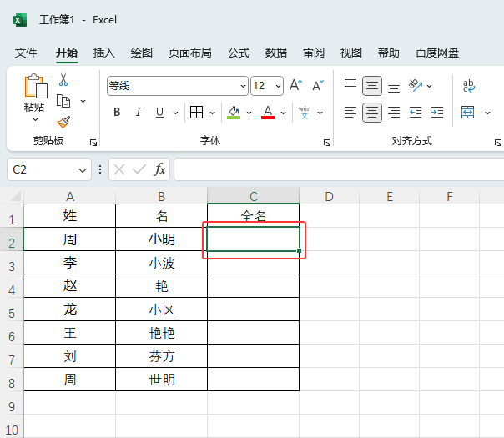Toggle top align
Viewport: 504px width, 438px height.
(350, 85)
